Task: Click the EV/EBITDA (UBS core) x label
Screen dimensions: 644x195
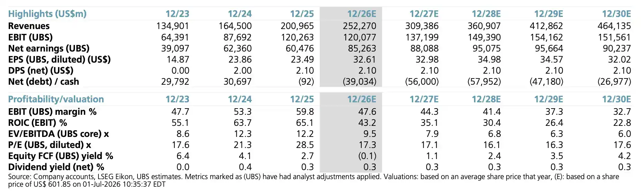Action: pyautogui.click(x=59, y=134)
